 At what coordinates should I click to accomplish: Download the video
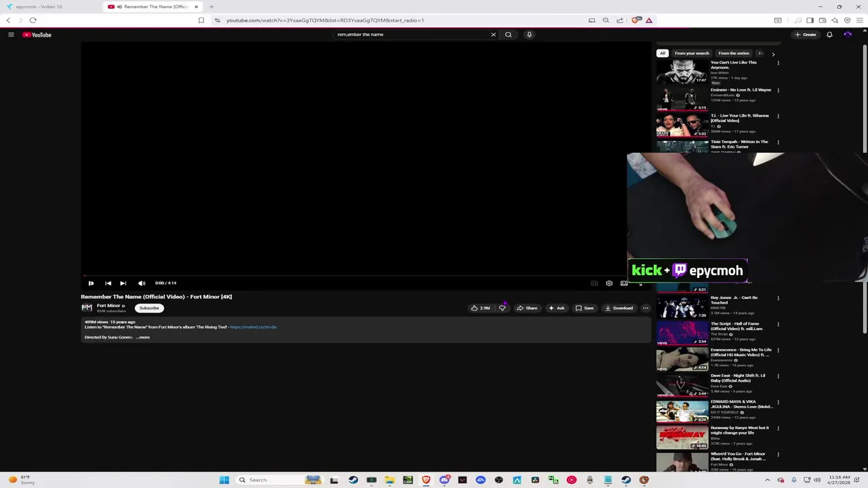pyautogui.click(x=619, y=308)
